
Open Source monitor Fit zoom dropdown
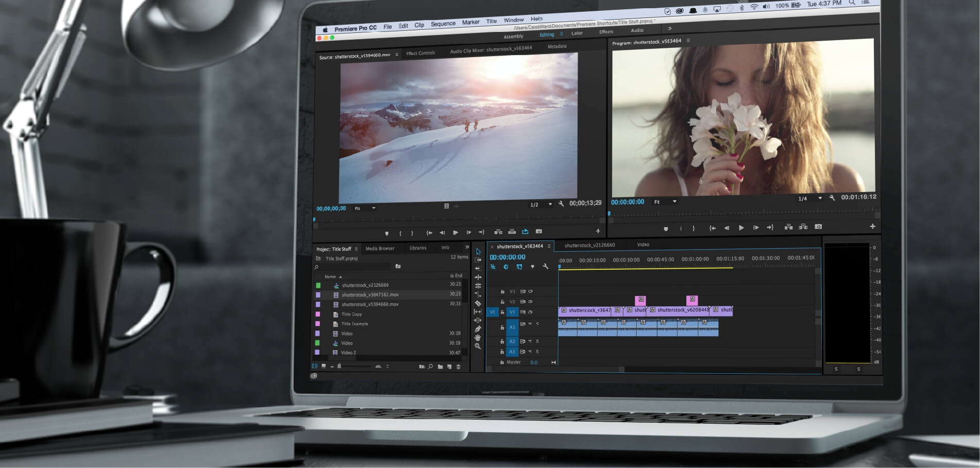click(365, 209)
